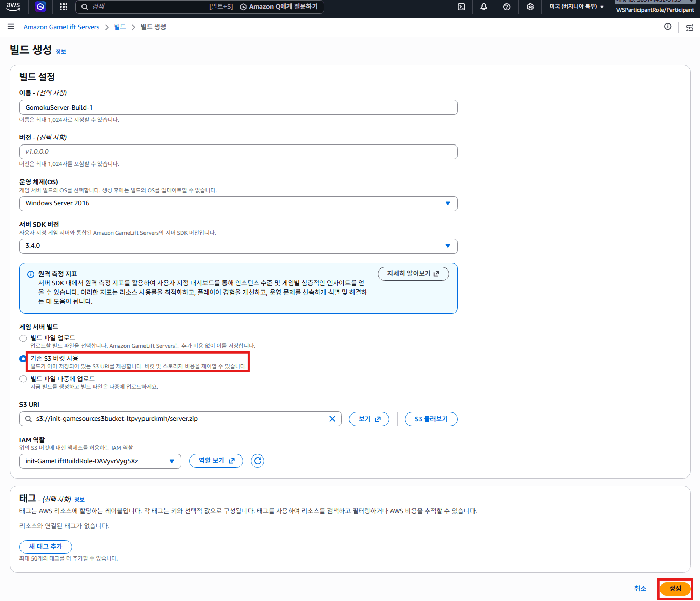Go to the 빌드 breadcrumb link
Screen dimensions: 700x601
pos(120,27)
